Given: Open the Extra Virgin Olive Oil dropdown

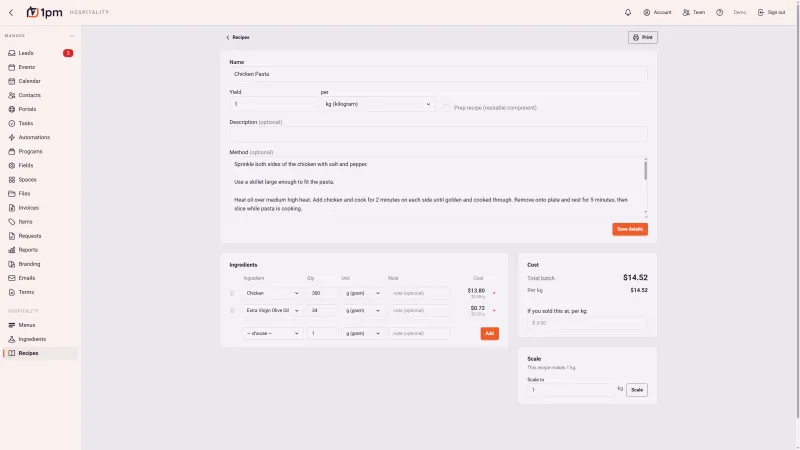Looking at the screenshot, I should click(272, 311).
